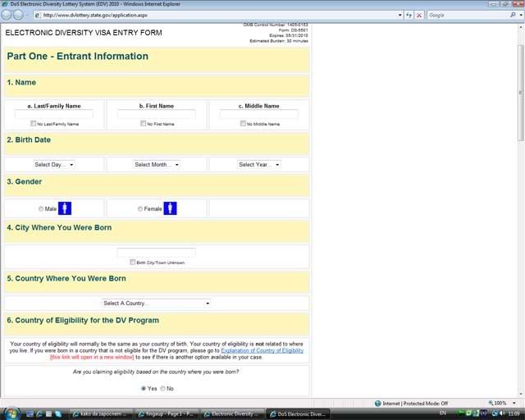525x420 pixels.
Task: Launch Internet Explorer from quick launch
Action: 39,413
